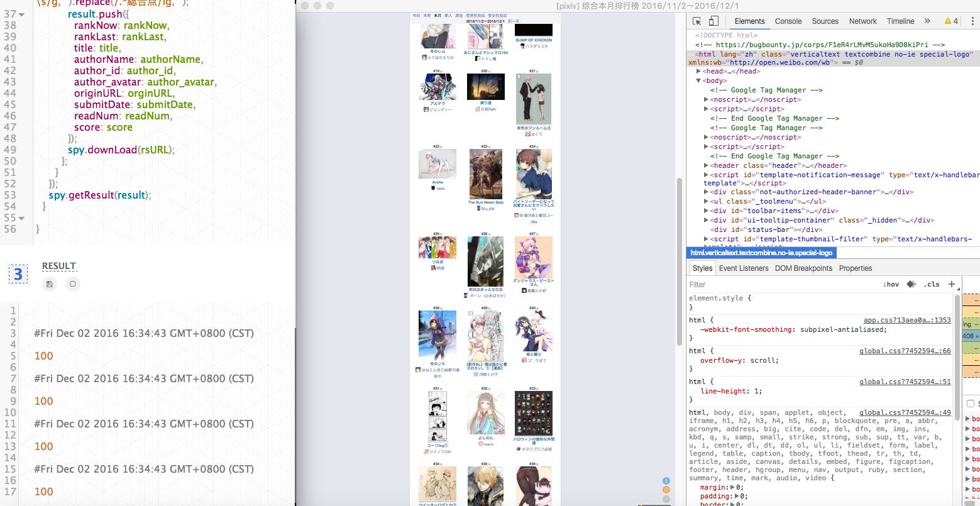
Task: Click the RESULT label link
Action: 59,266
